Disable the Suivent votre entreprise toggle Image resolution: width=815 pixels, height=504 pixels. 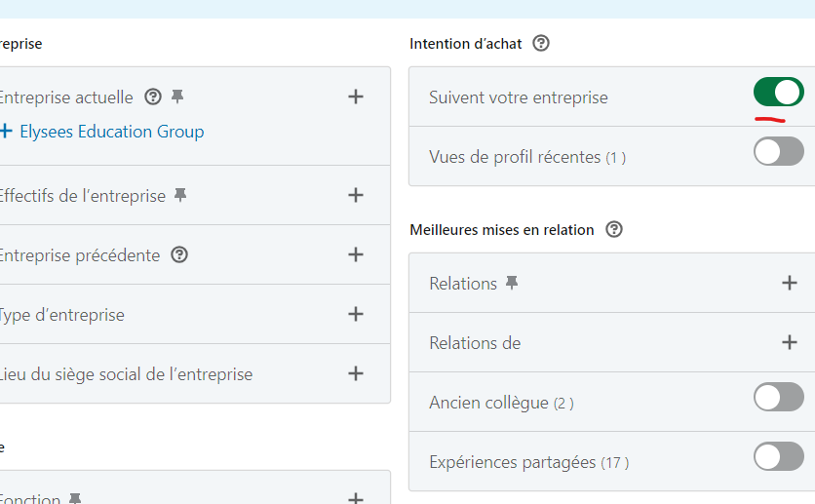pyautogui.click(x=778, y=93)
